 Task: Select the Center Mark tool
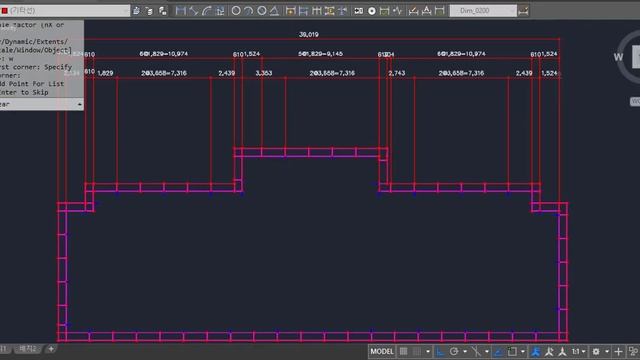point(371,11)
